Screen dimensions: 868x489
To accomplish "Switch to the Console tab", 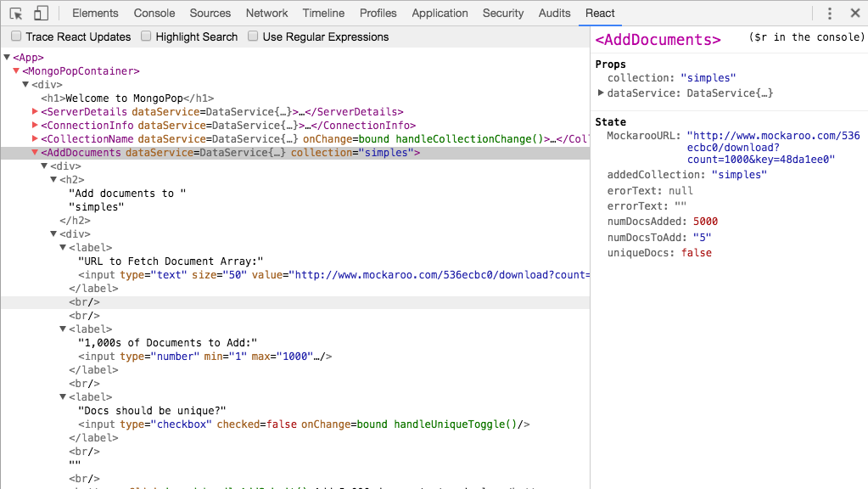I will click(154, 14).
